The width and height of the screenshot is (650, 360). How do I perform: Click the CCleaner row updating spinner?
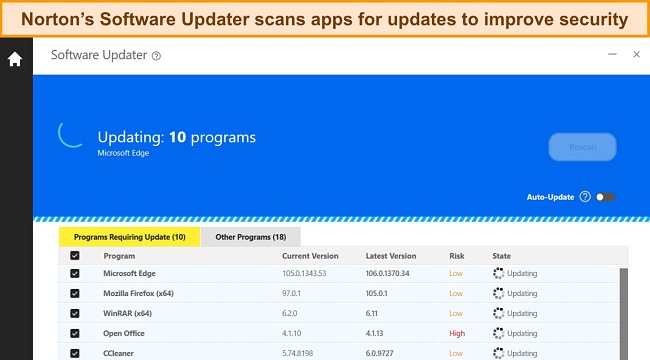[498, 353]
